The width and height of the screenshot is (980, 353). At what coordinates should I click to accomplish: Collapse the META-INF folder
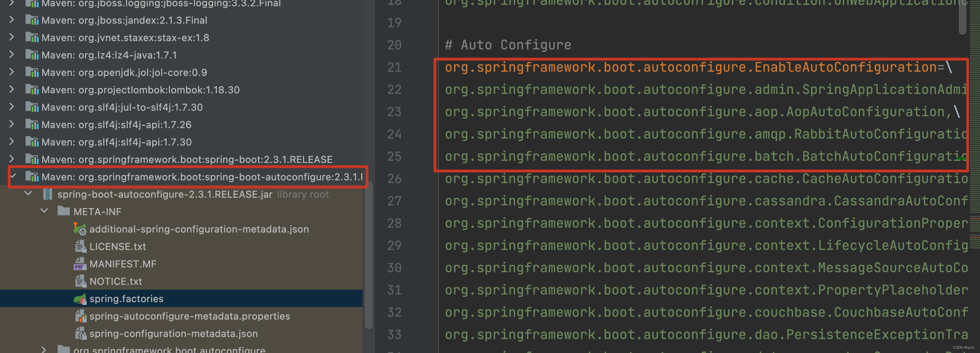[x=44, y=211]
